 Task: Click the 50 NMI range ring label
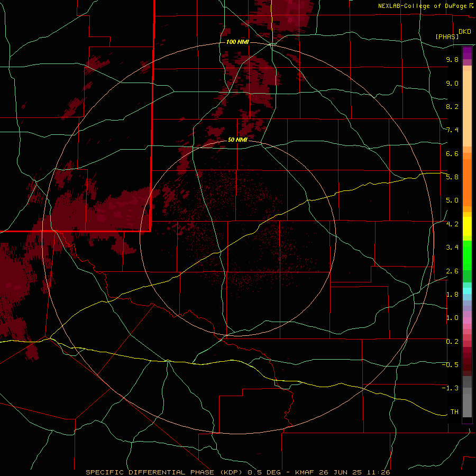pos(237,140)
